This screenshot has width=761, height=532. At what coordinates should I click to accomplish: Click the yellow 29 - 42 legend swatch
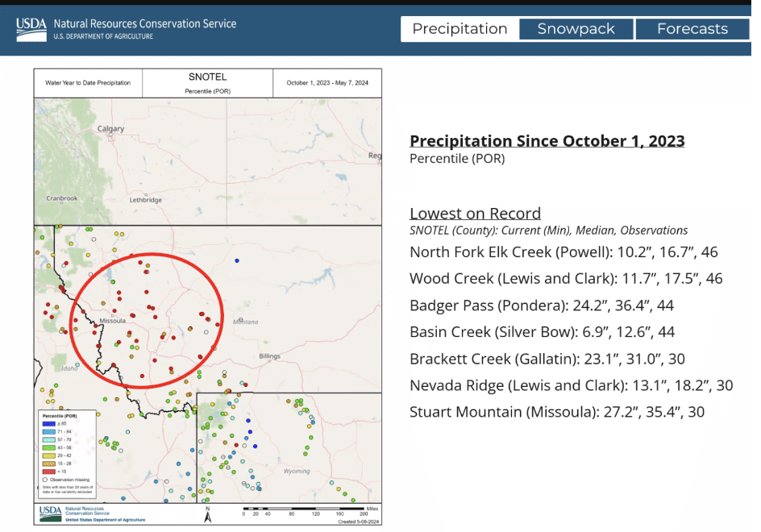(48, 455)
